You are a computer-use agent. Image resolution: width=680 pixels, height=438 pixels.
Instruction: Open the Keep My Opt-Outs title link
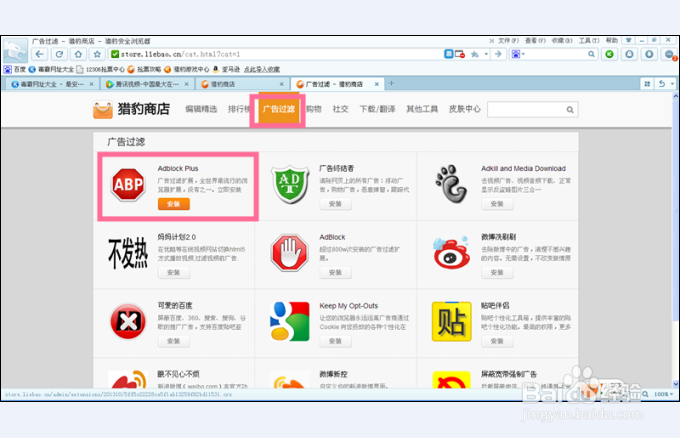tap(349, 306)
